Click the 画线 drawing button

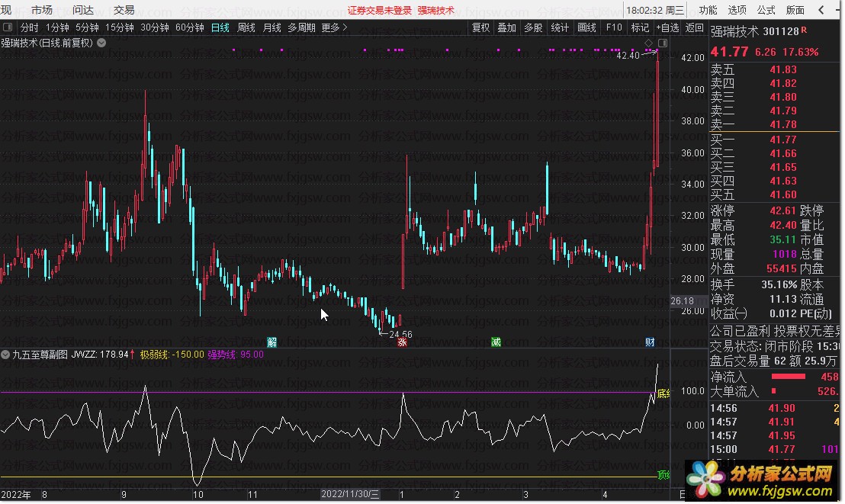[587, 27]
